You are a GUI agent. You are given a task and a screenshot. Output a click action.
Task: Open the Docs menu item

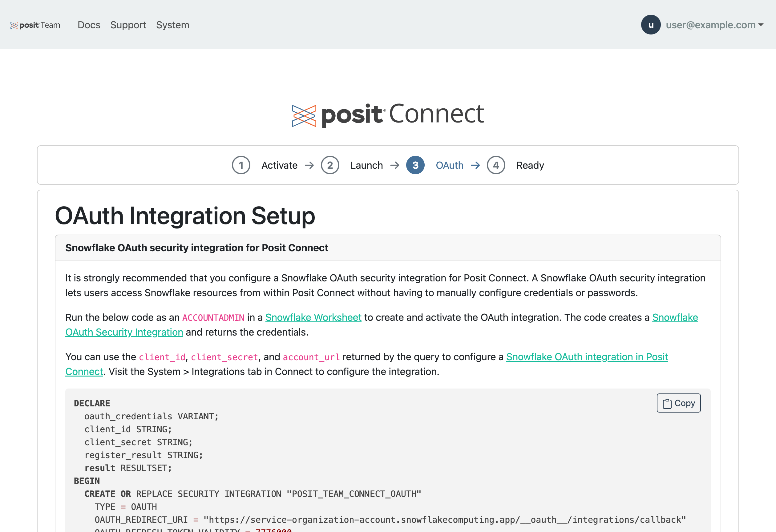pos(89,25)
